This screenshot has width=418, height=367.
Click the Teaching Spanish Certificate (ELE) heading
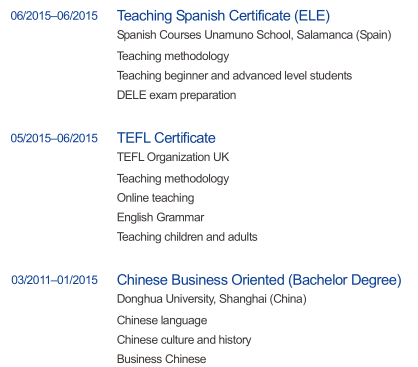coord(223,16)
